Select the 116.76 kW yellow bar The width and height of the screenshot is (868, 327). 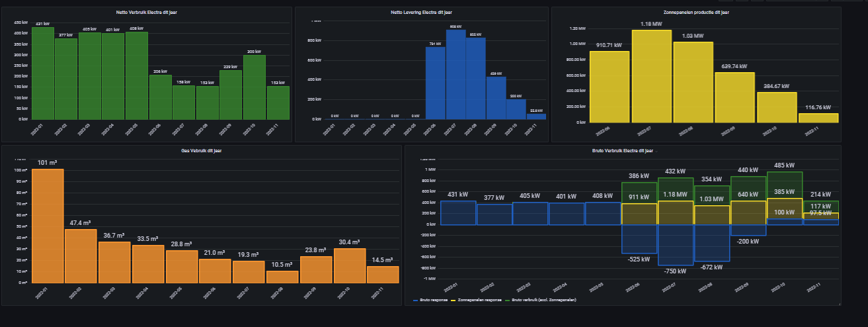pos(818,118)
